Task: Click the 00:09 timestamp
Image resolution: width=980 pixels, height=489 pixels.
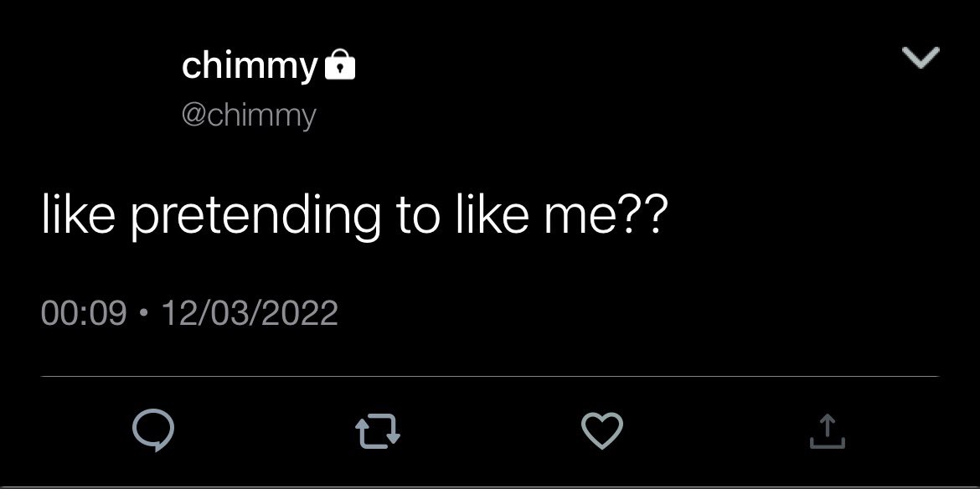Action: coord(84,313)
